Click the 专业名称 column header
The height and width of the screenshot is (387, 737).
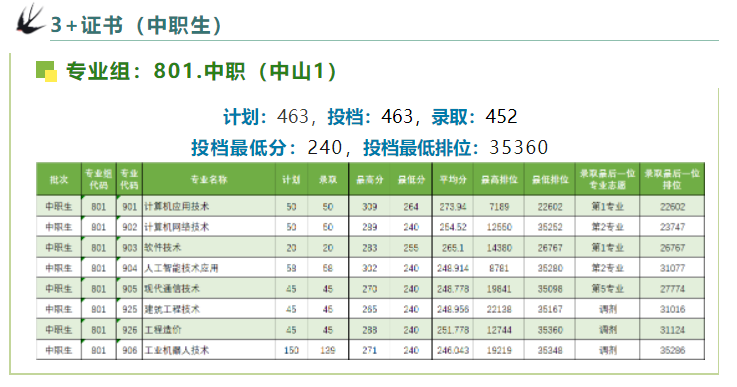click(209, 179)
